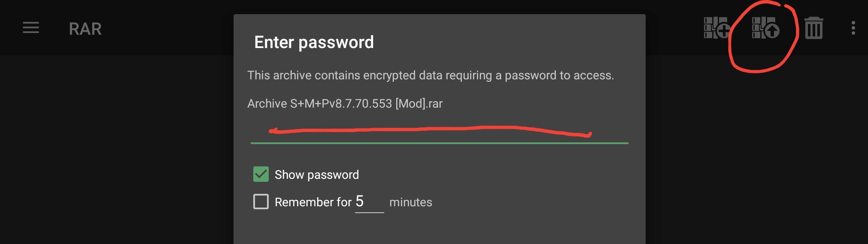Tap the encrypted data description text

431,75
